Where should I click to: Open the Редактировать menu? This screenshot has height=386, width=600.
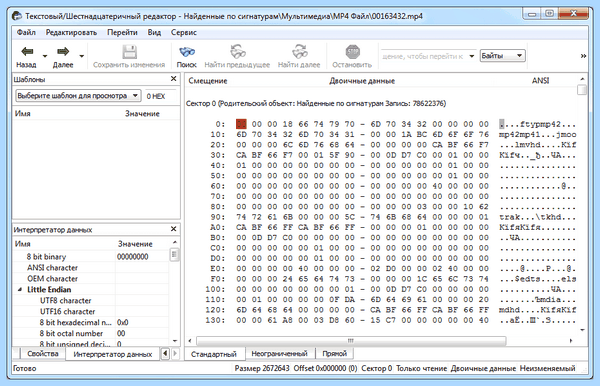click(x=71, y=33)
